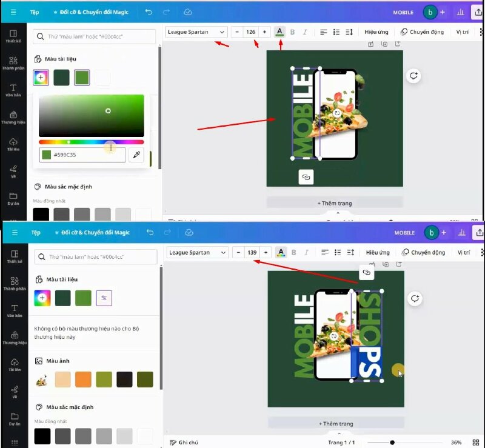
Task: Toggle bold in the toolbar showing size 139
Action: tap(294, 252)
